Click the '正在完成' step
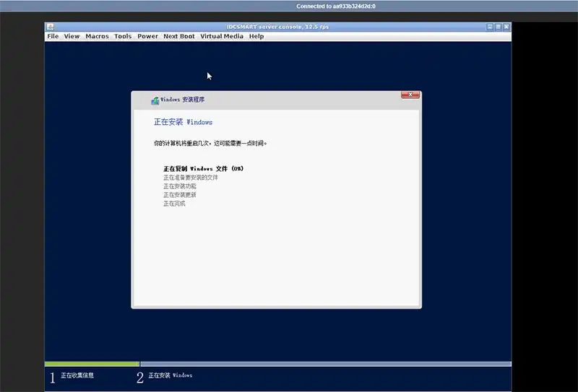 (x=174, y=204)
